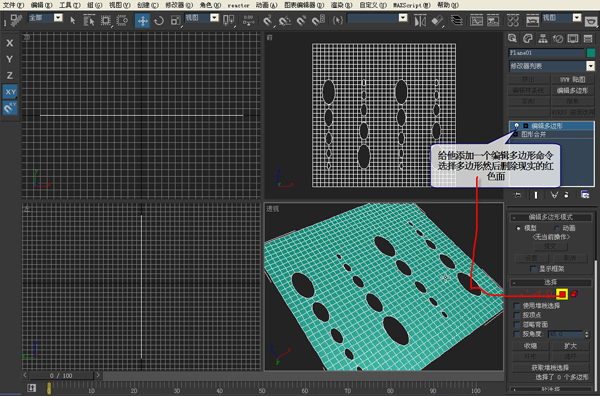Open the Material Editor icon
This screenshot has height=396, width=600.
tap(513, 20)
